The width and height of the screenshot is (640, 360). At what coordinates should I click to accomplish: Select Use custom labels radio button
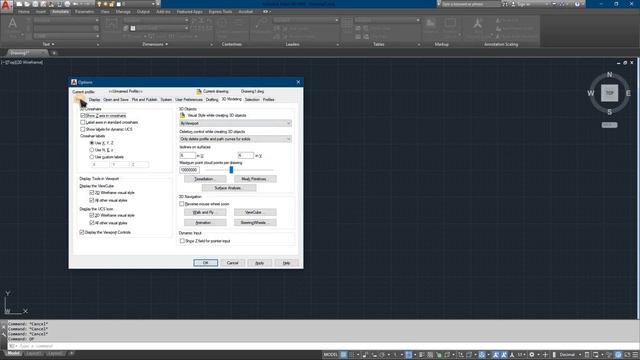[92, 157]
